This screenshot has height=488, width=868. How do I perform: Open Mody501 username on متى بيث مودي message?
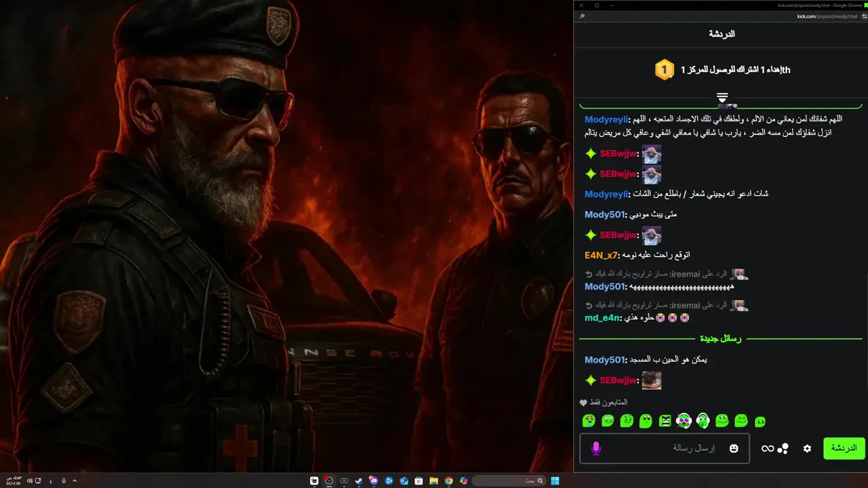click(604, 215)
